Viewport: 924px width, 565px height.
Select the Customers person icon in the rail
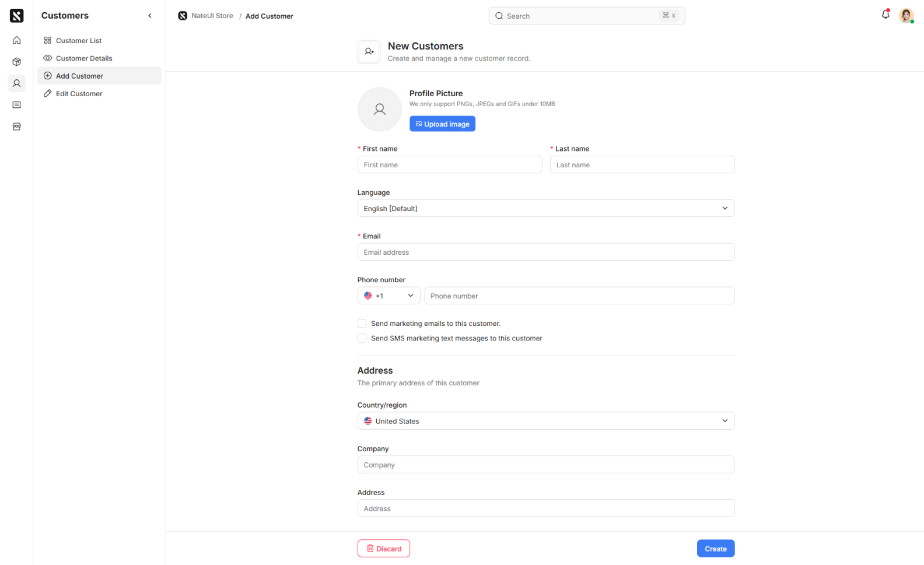pyautogui.click(x=16, y=83)
